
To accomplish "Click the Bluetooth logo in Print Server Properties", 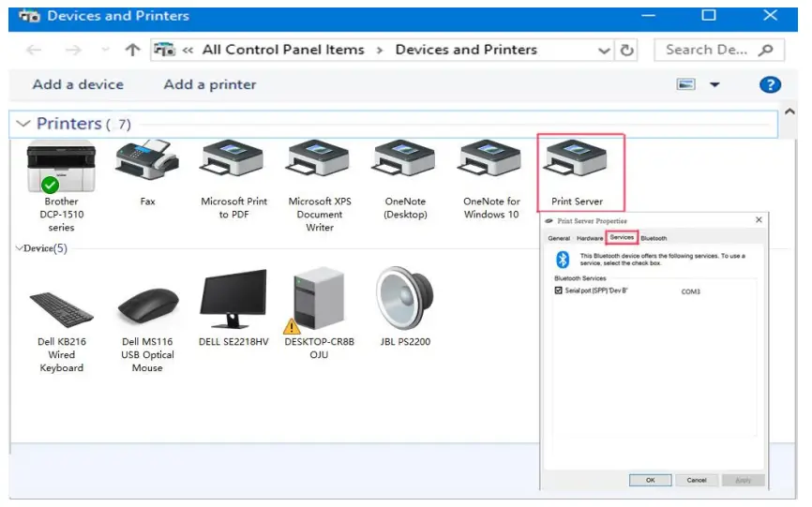I will [563, 260].
